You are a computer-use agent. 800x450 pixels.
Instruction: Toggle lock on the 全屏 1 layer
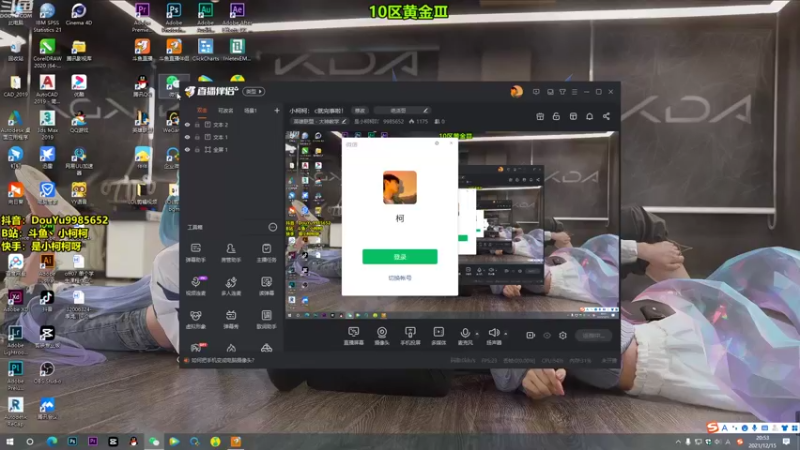click(x=197, y=149)
